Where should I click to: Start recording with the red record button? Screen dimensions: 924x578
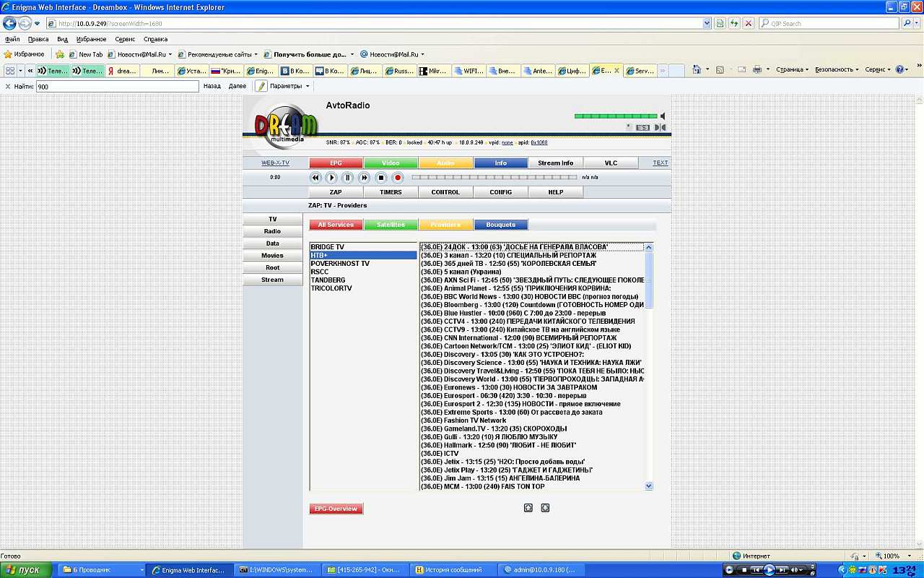tap(398, 178)
